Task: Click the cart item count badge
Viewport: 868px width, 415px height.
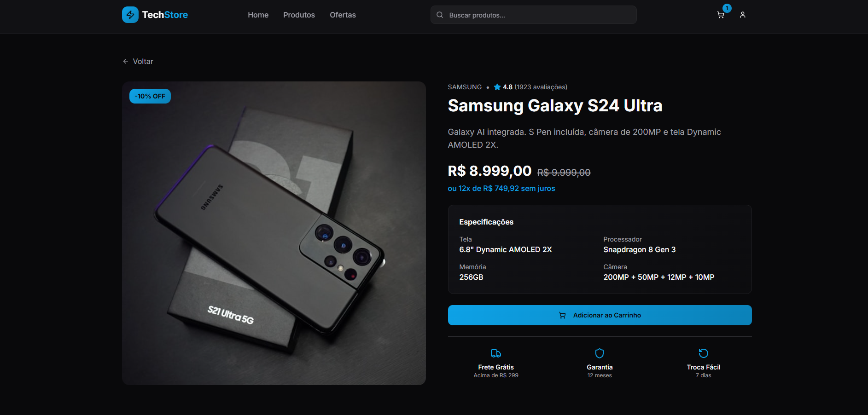Action: 727,8
